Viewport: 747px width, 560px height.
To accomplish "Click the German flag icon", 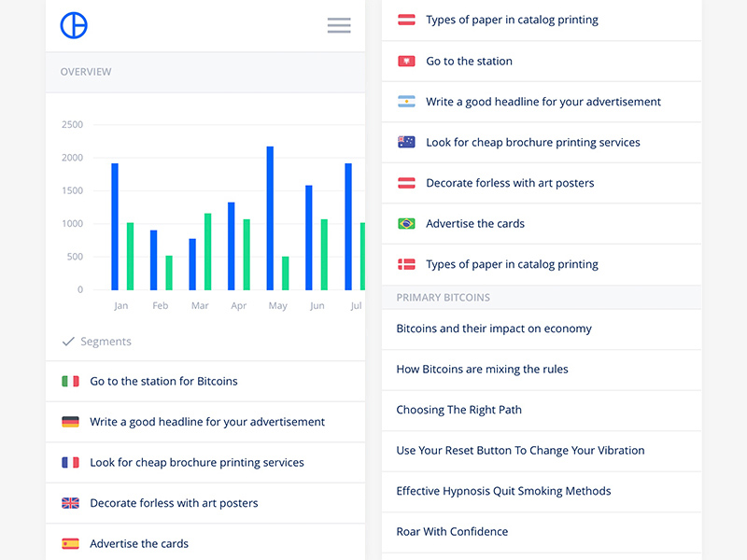I will pos(70,422).
